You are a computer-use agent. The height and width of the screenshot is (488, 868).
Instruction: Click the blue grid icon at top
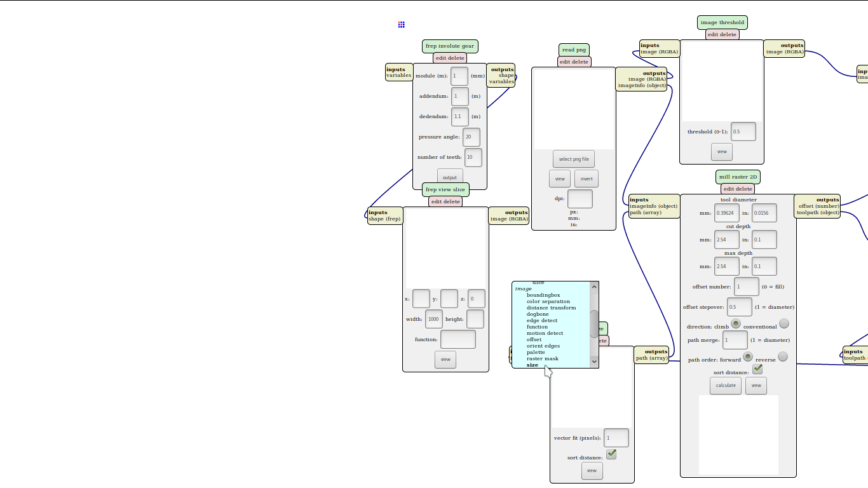click(402, 25)
